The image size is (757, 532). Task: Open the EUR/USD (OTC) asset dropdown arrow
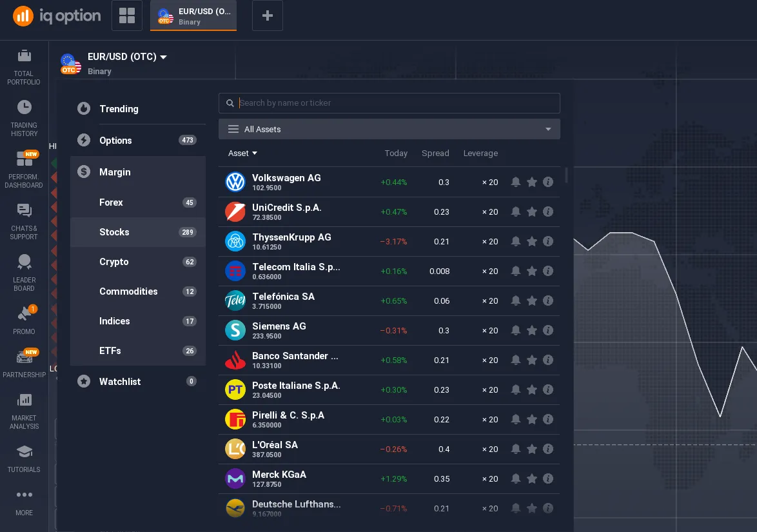164,57
